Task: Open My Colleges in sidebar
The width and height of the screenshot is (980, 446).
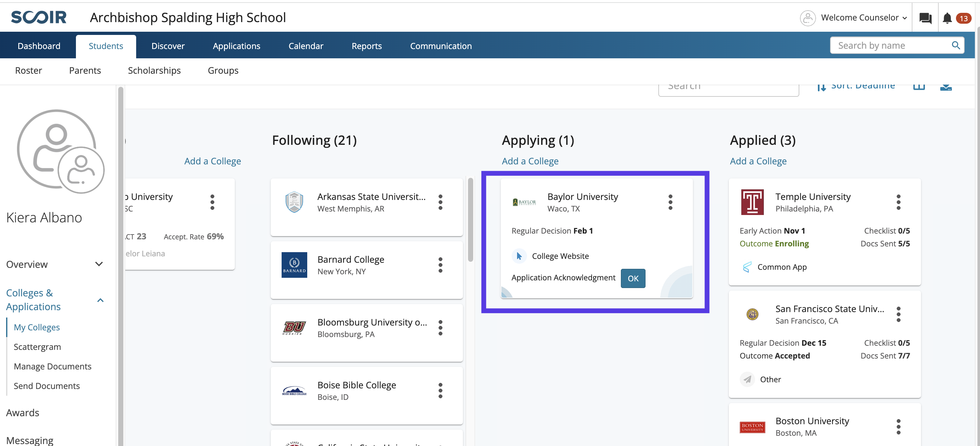Action: (37, 327)
